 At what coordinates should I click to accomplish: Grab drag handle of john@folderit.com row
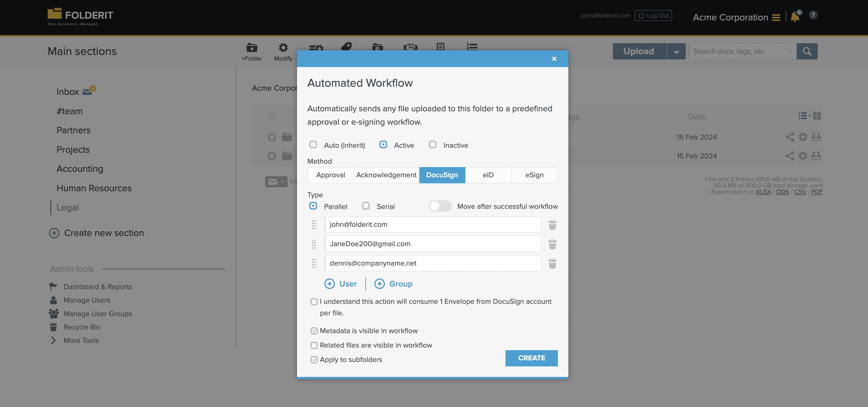coord(314,225)
